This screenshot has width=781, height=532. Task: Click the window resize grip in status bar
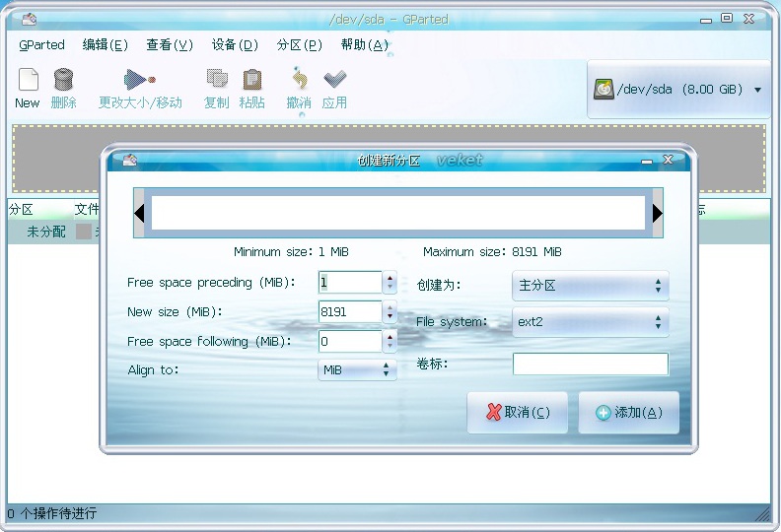762,514
